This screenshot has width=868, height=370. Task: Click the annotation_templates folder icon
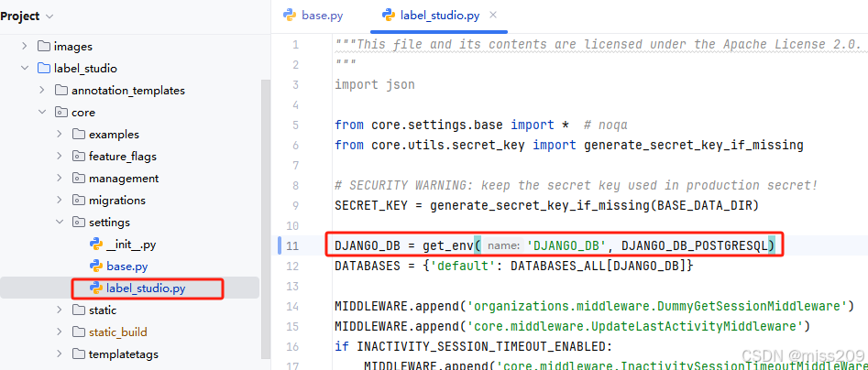click(60, 90)
